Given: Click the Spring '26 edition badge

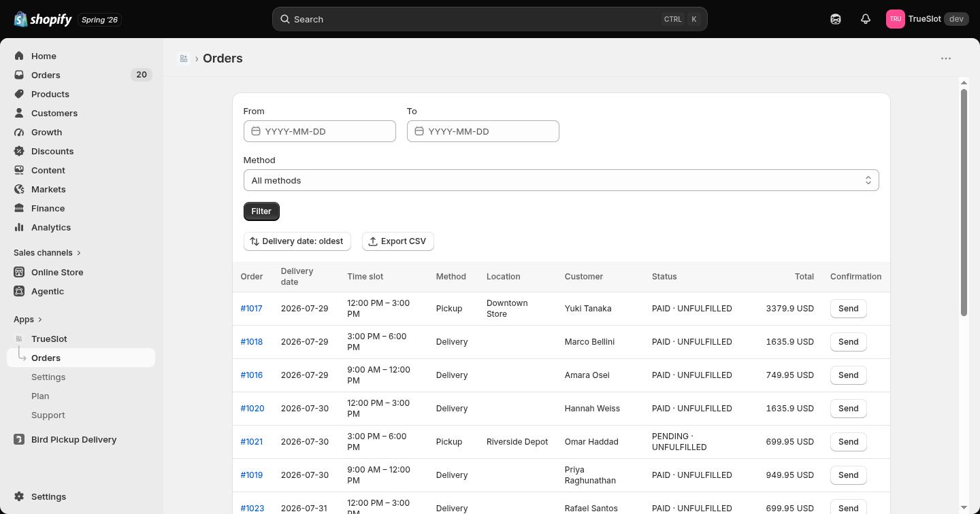Looking at the screenshot, I should [x=99, y=20].
